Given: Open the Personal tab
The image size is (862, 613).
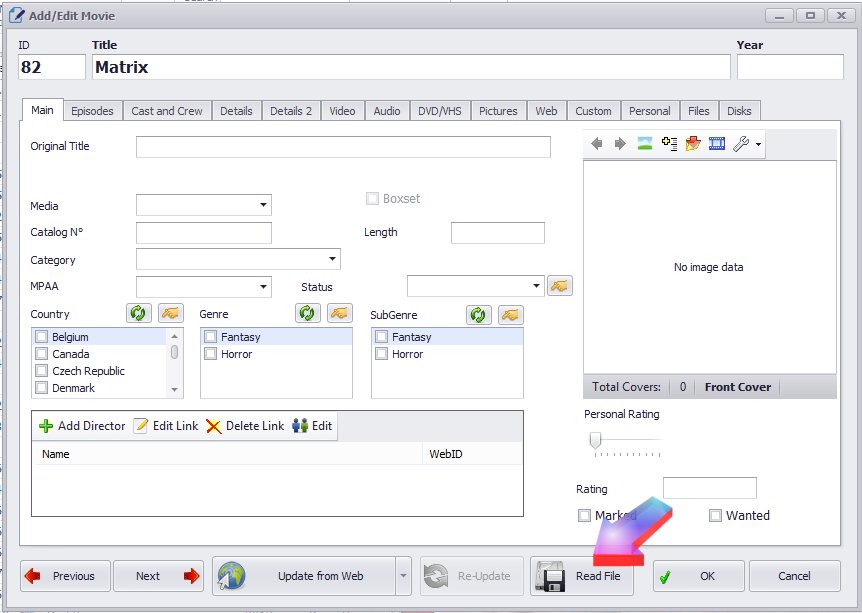Looking at the screenshot, I should [650, 111].
